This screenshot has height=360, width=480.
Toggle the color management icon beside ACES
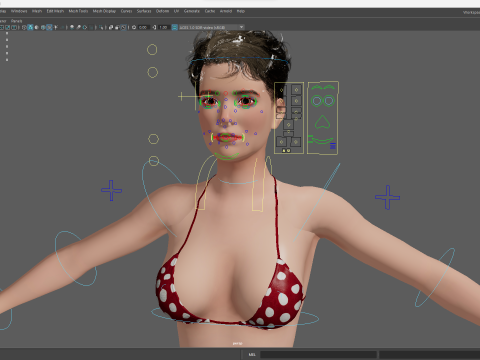[174, 27]
